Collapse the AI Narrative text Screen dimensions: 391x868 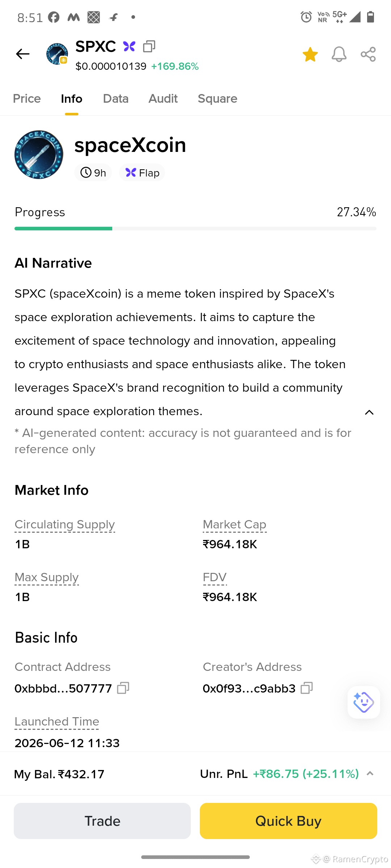(x=369, y=412)
